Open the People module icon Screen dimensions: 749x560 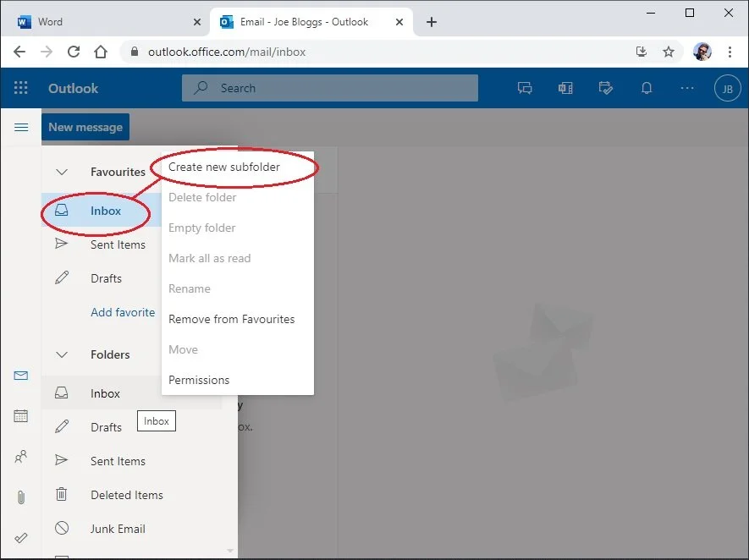tap(20, 457)
